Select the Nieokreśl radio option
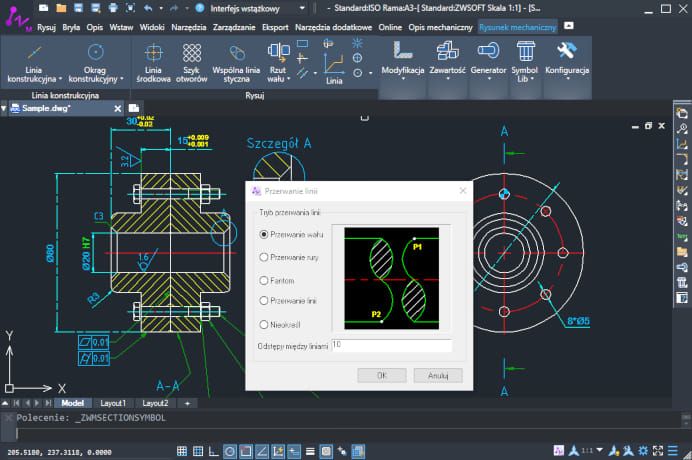The image size is (692, 460). point(264,324)
